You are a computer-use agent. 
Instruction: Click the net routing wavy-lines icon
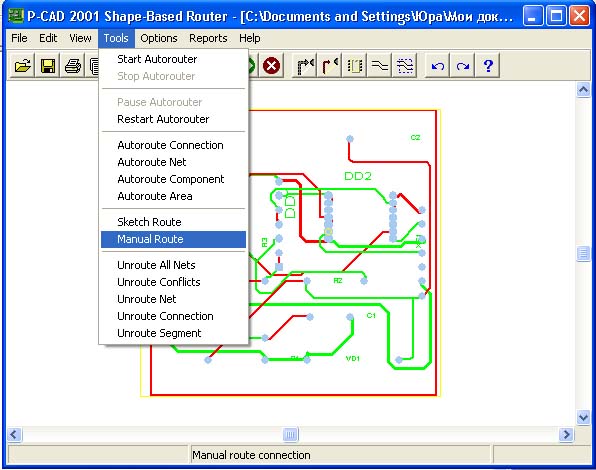tap(379, 66)
